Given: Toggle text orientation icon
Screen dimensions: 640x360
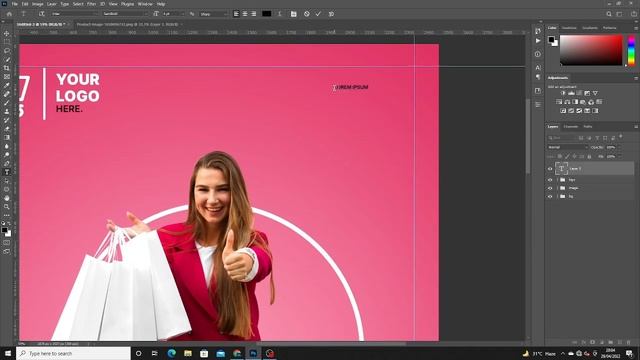Looking at the screenshot, I should click(x=42, y=14).
